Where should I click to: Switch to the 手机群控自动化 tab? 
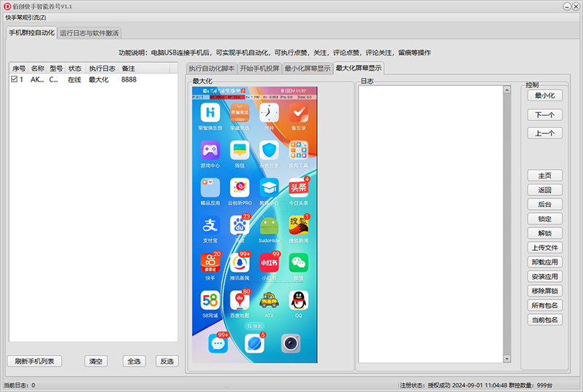pyautogui.click(x=31, y=33)
